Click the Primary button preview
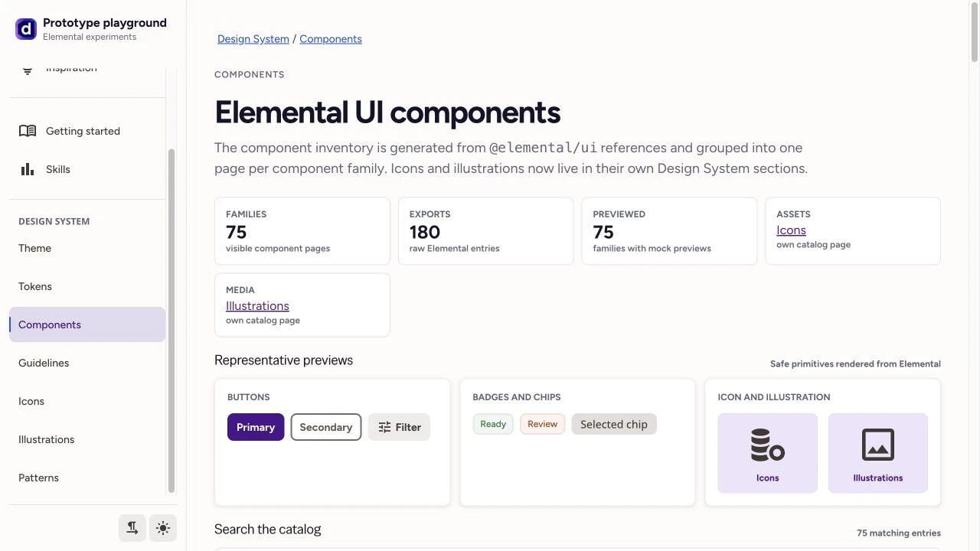This screenshot has height=551, width=980. point(256,427)
